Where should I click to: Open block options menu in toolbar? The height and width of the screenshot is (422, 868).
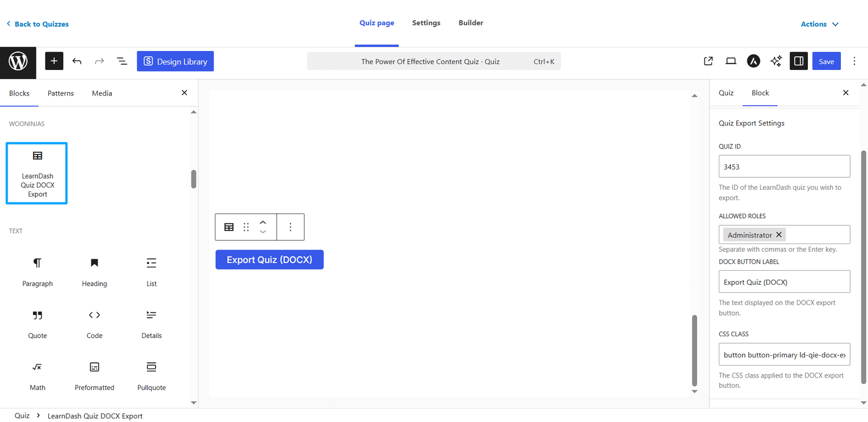290,227
